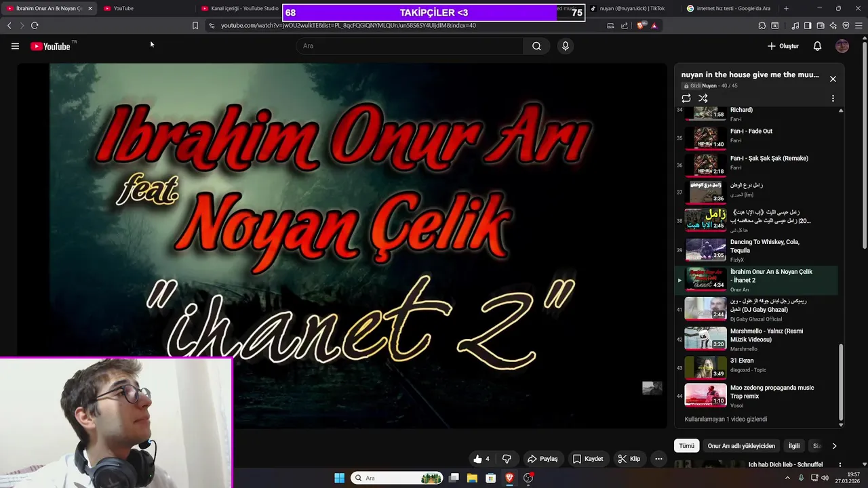Toggle playlist loop
868x488 pixels.
pos(686,98)
